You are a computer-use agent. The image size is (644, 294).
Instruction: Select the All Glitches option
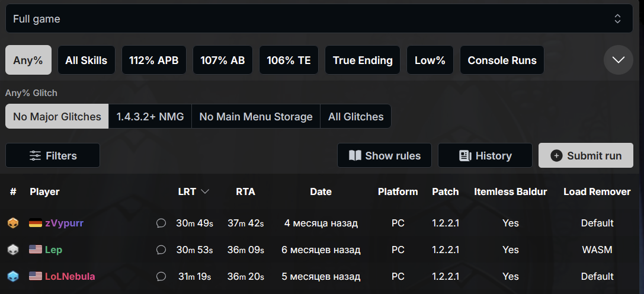click(355, 117)
